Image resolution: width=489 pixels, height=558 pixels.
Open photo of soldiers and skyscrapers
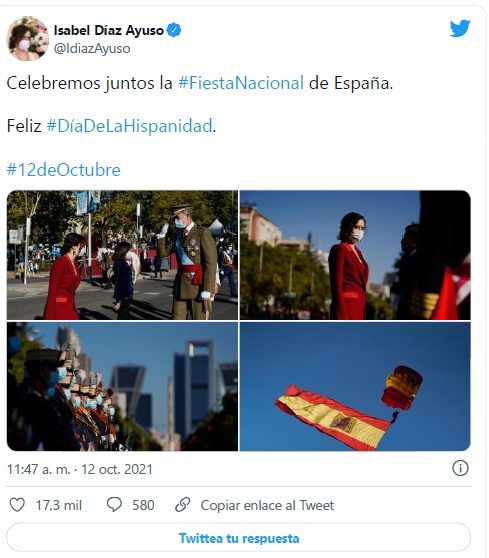(122, 386)
